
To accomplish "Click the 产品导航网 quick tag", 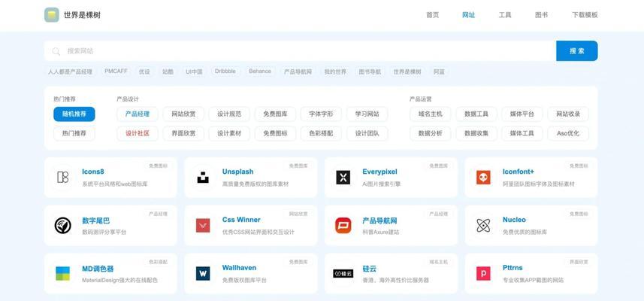I will pyautogui.click(x=298, y=71).
